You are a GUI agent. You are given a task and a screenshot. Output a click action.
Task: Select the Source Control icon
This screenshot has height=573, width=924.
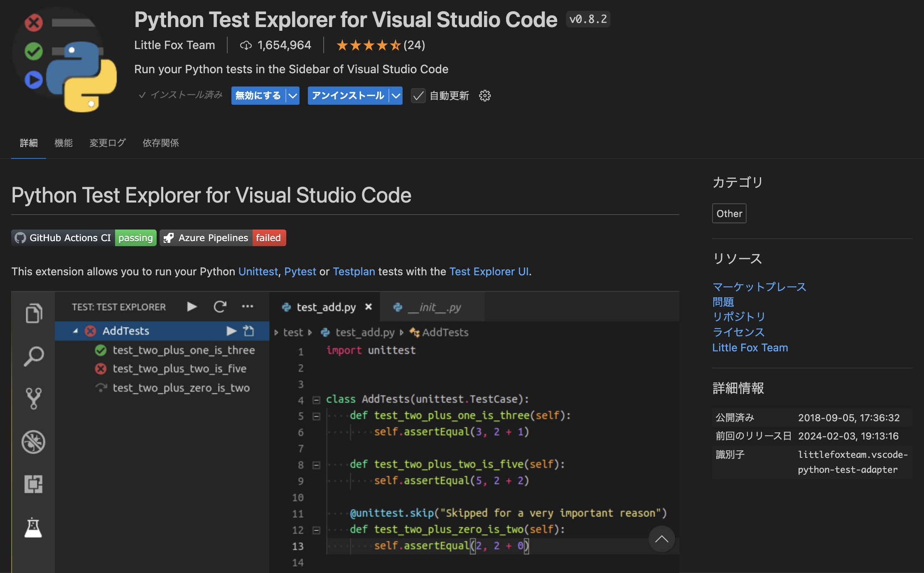tap(33, 398)
